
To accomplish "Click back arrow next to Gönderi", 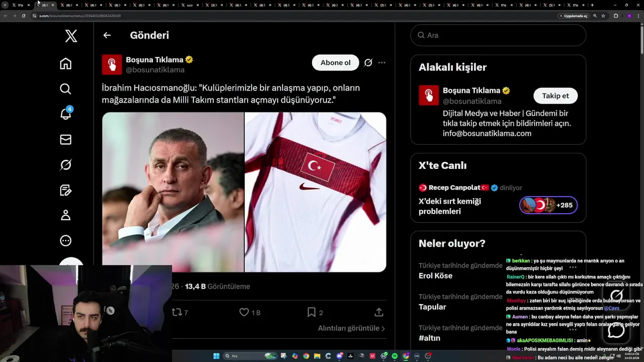I will click(x=107, y=35).
